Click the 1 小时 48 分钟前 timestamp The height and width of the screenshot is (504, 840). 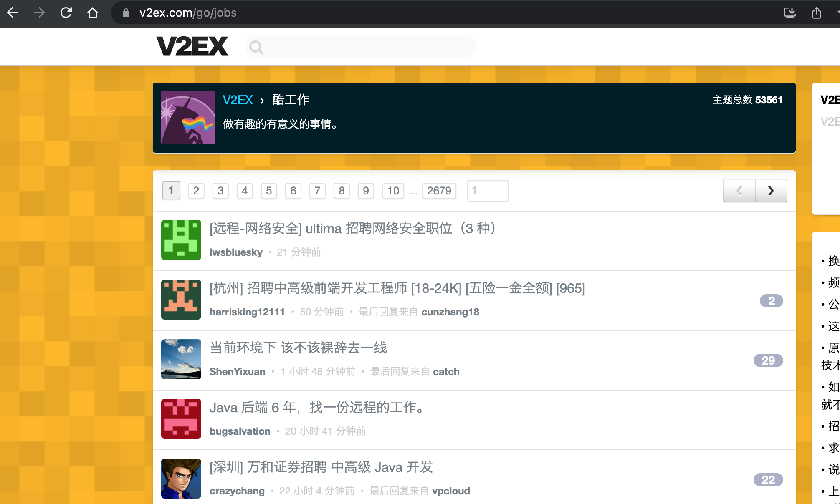[318, 371]
